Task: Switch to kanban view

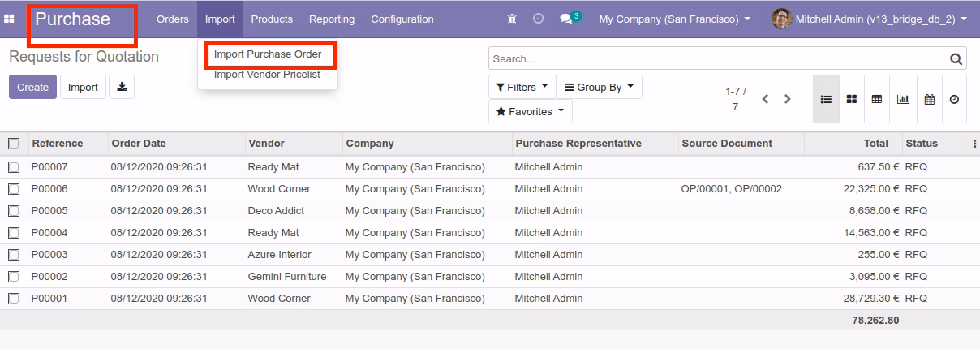Action: pos(852,99)
